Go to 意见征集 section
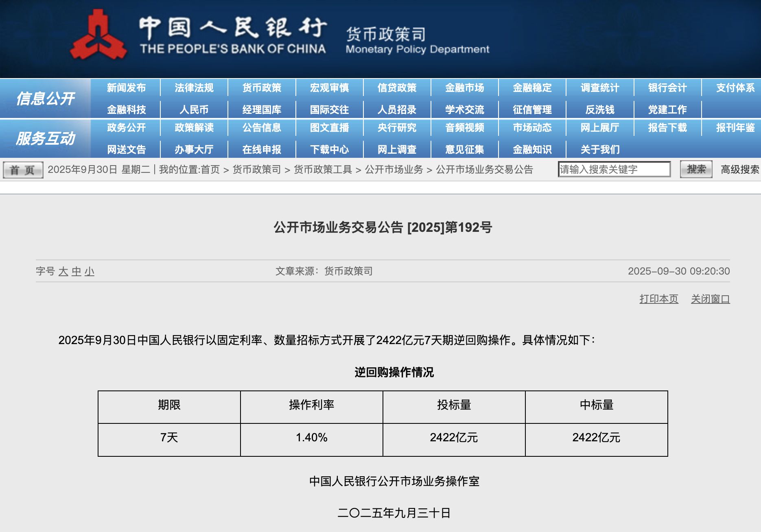761x532 pixels. click(464, 149)
